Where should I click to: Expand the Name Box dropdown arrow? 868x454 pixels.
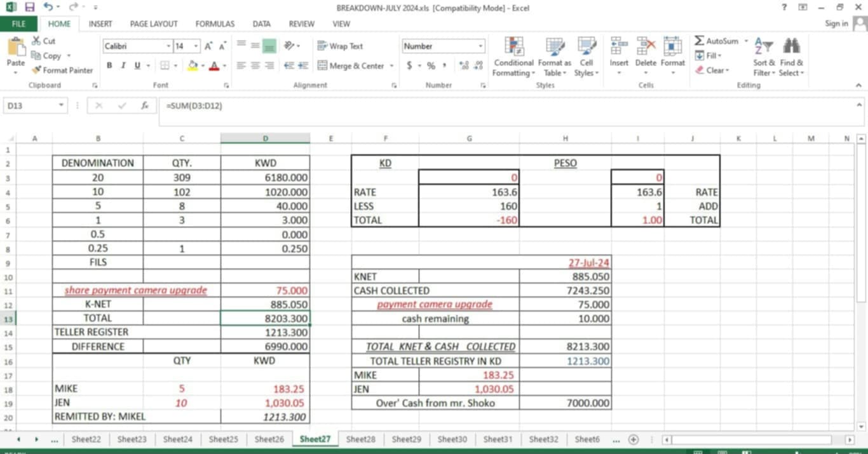pos(62,105)
